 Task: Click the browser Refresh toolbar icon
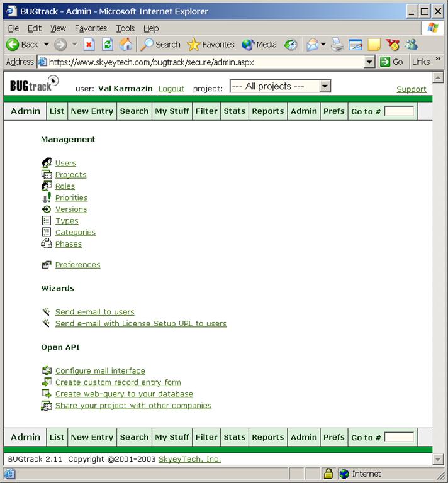click(x=108, y=45)
